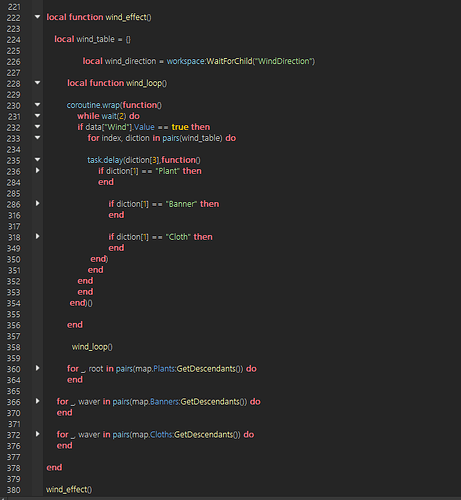Click line number 226 in the gutter

[14, 62]
